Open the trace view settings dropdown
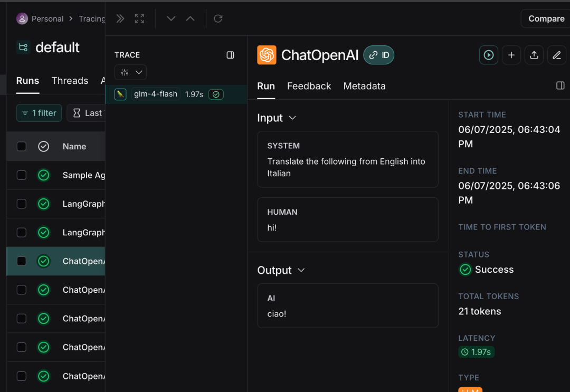The width and height of the screenshot is (570, 392). point(130,72)
